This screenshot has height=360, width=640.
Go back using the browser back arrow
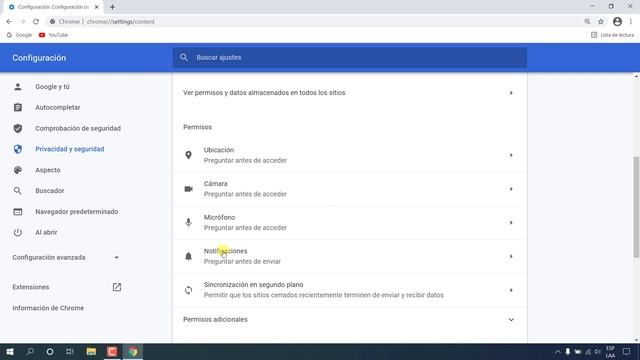(9, 22)
